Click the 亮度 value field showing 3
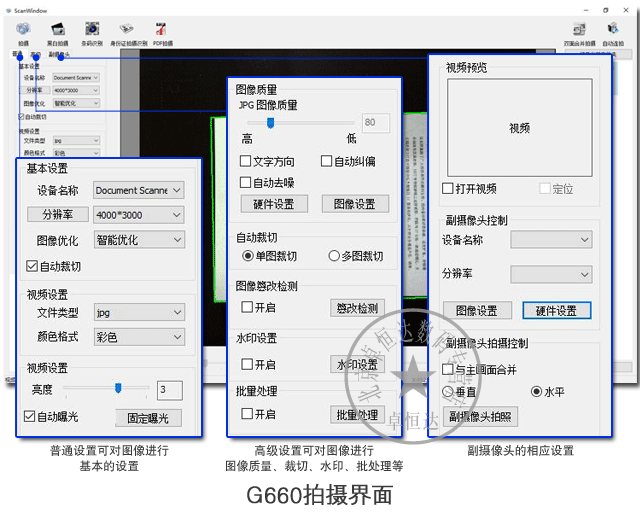Screen dimensions: 640x513 (x=170, y=390)
